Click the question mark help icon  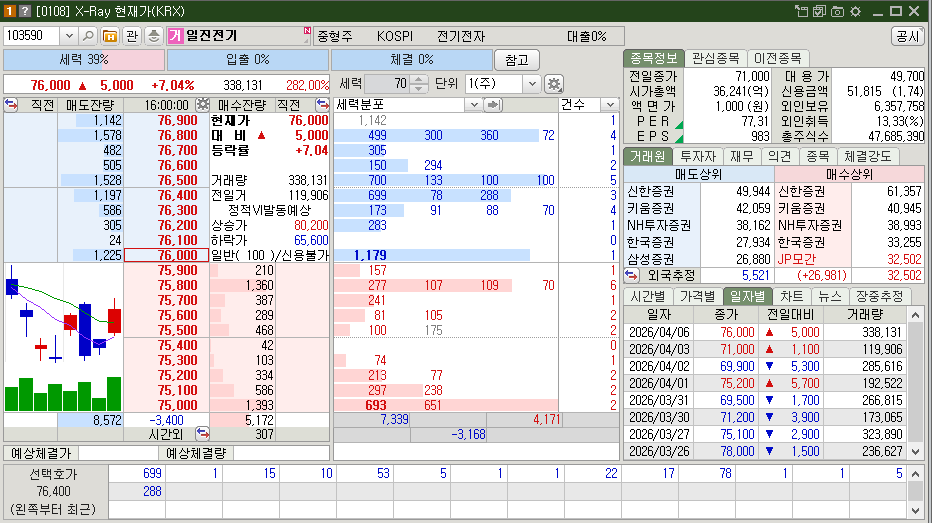click(24, 11)
